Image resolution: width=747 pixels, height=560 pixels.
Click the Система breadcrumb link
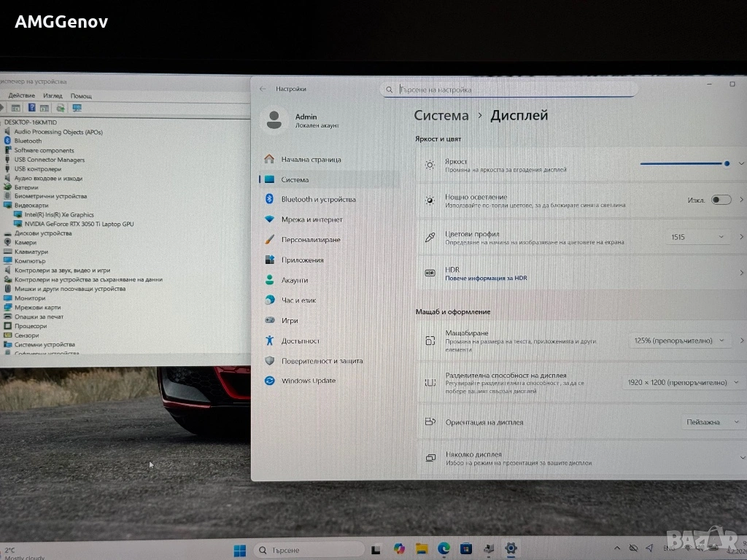(441, 115)
